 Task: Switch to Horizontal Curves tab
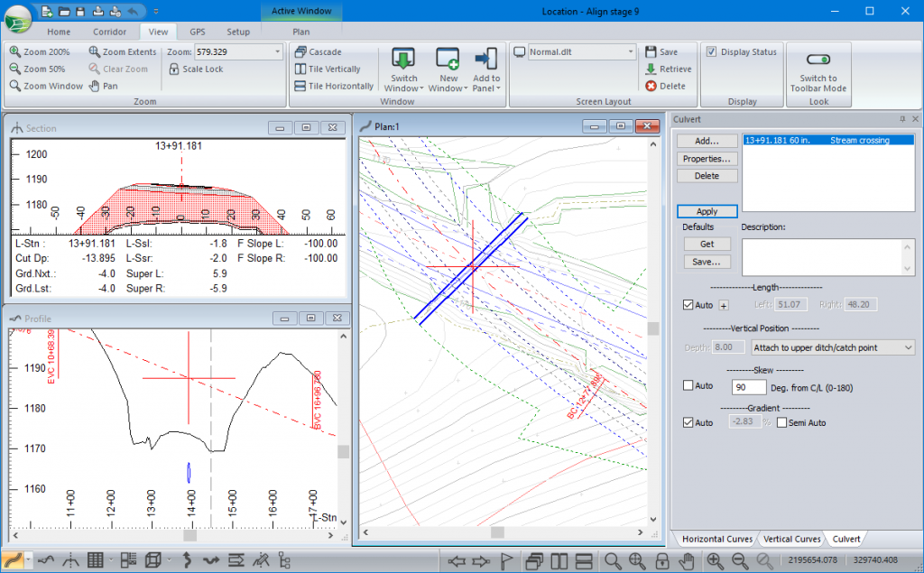click(x=716, y=539)
